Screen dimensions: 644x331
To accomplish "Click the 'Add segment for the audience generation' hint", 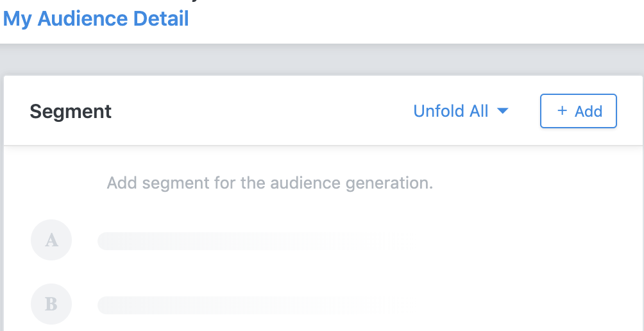I will click(270, 183).
